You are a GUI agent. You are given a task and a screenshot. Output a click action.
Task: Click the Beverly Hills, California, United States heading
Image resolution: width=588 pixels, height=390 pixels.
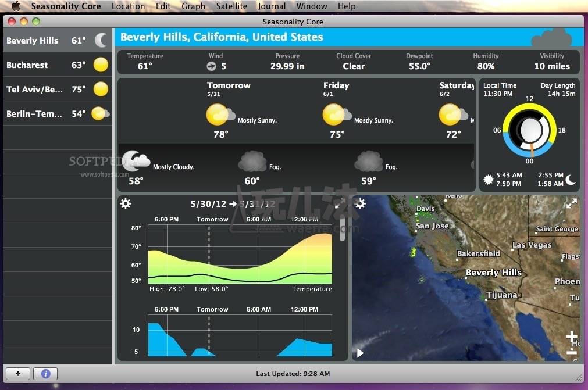pyautogui.click(x=222, y=37)
